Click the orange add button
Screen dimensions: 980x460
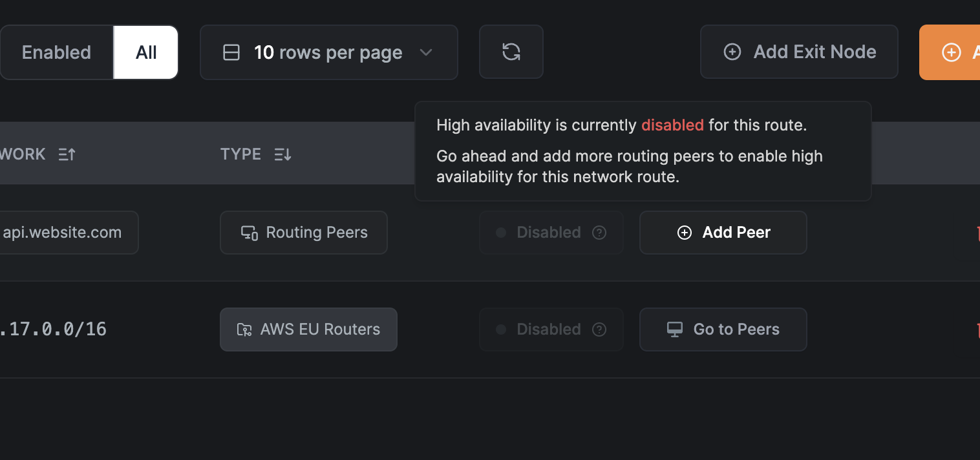coord(950,52)
